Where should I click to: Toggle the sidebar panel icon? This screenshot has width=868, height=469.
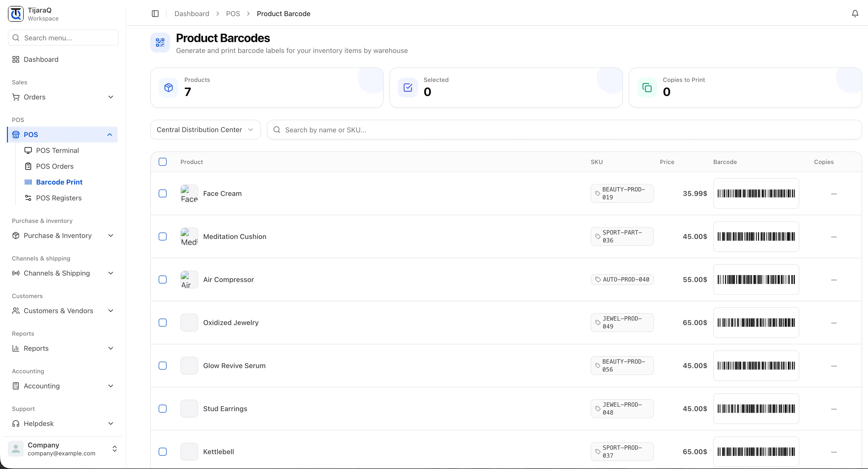[155, 14]
